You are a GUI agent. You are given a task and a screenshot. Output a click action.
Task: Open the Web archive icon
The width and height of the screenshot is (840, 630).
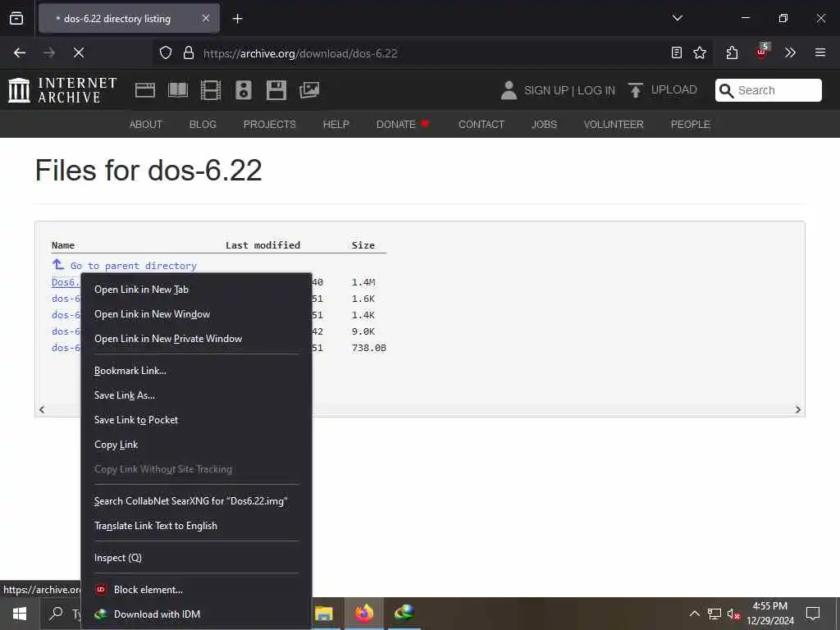pos(144,90)
